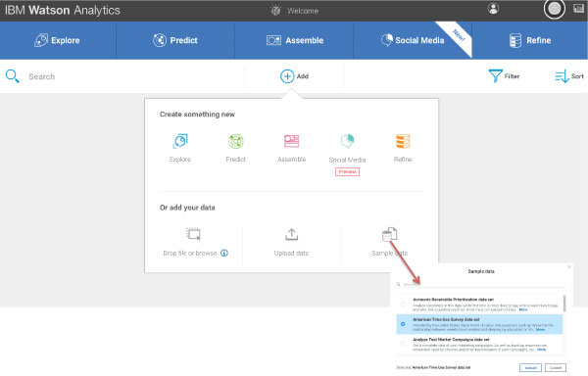
Task: Click the Cancel button in Sample data dialog
Action: pos(556,368)
